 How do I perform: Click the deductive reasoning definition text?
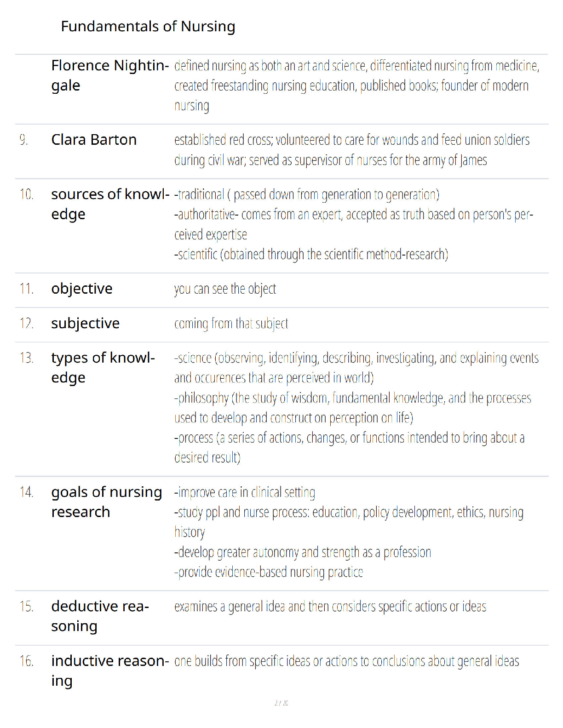click(x=330, y=607)
